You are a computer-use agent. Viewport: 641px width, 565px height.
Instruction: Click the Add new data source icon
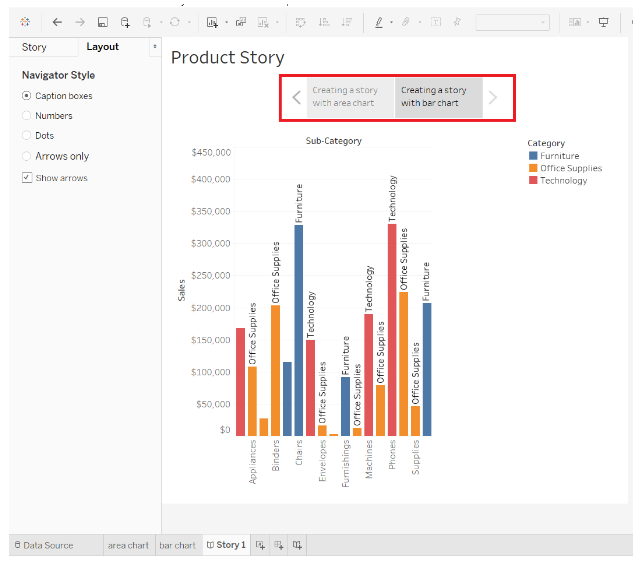pos(125,22)
